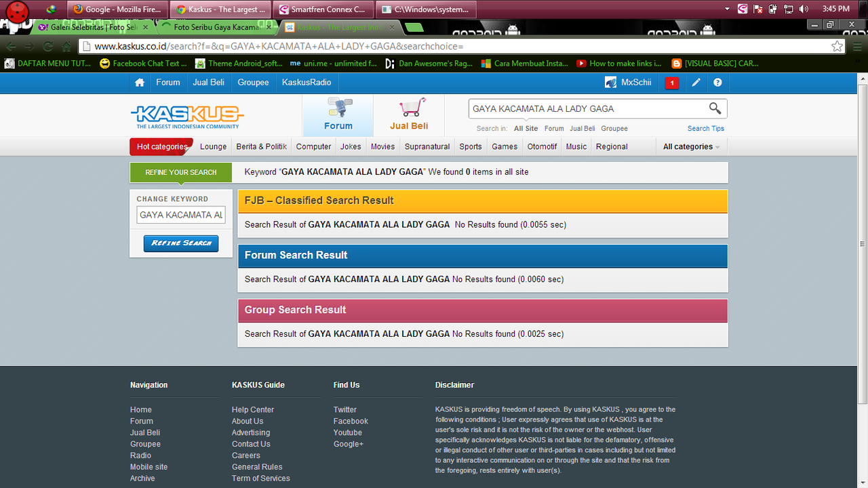Bookmark this page with the star icon
This screenshot has width=868, height=488.
coord(837,46)
